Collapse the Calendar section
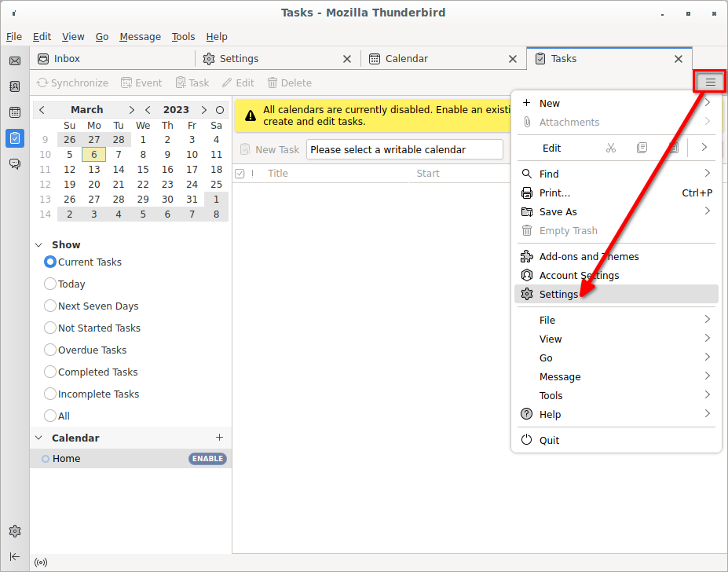Image resolution: width=728 pixels, height=572 pixels. pyautogui.click(x=39, y=438)
